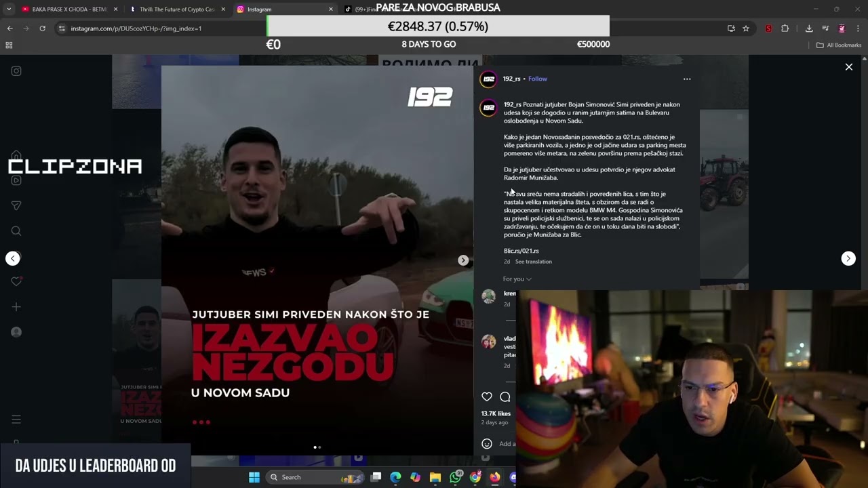The image size is (868, 488).
Task: Open WhatsApp from taskbar
Action: [x=455, y=477]
